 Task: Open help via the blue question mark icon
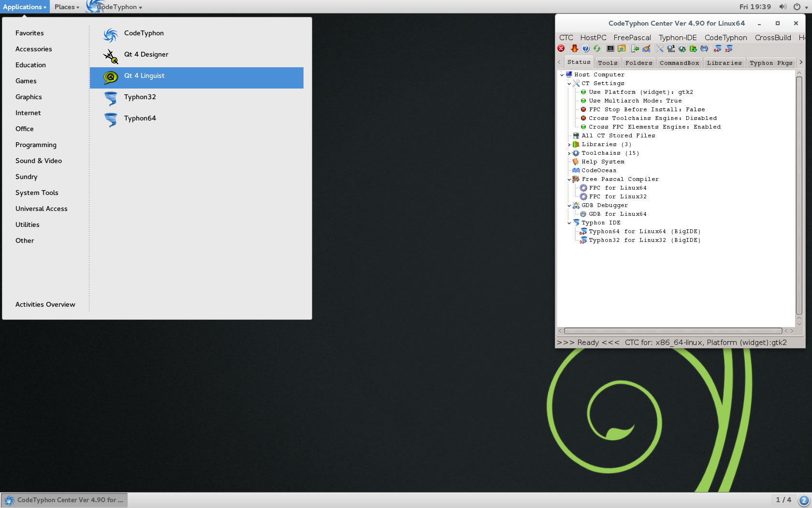[x=586, y=48]
